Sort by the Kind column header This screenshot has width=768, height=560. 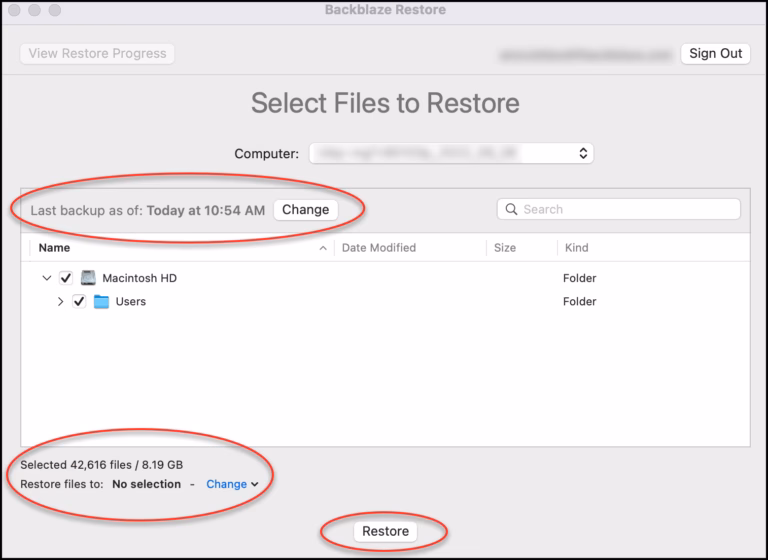pyautogui.click(x=576, y=248)
